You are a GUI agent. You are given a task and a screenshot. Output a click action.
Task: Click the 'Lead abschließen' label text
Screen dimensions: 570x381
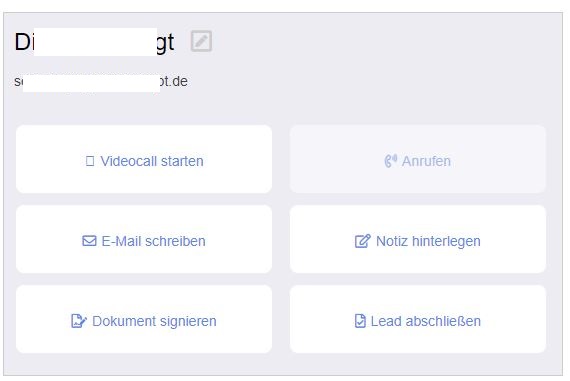pos(426,321)
